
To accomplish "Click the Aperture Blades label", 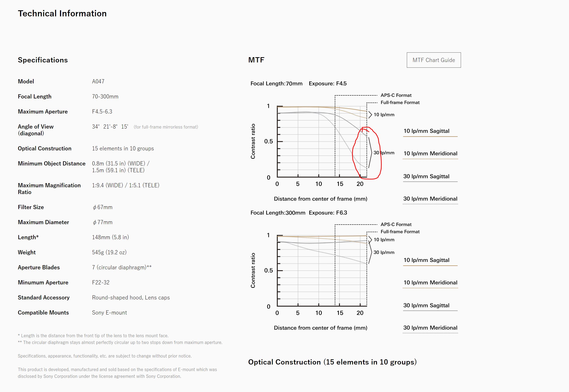I will [39, 267].
